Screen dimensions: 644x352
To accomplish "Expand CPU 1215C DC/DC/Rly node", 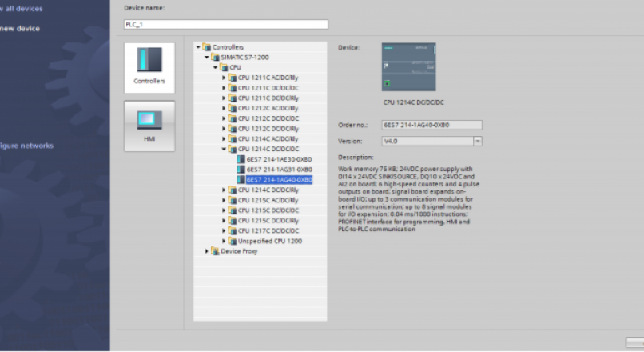I will point(224,221).
